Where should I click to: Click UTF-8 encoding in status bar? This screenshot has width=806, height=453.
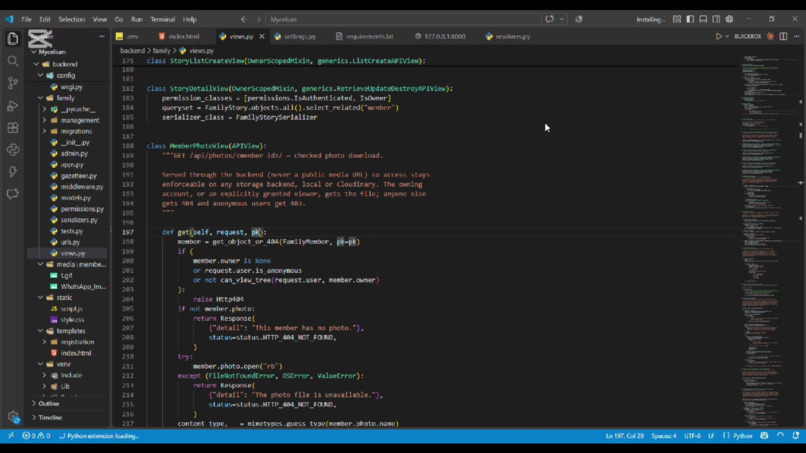click(692, 436)
